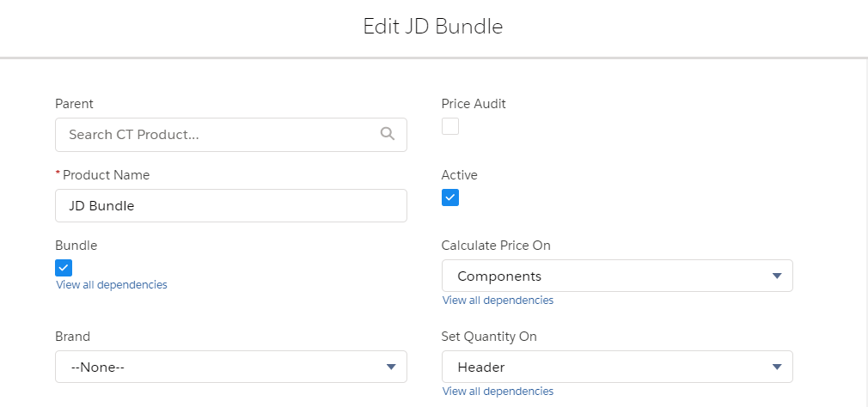The image size is (868, 407).
Task: Click the Product Name text field
Action: coord(230,206)
